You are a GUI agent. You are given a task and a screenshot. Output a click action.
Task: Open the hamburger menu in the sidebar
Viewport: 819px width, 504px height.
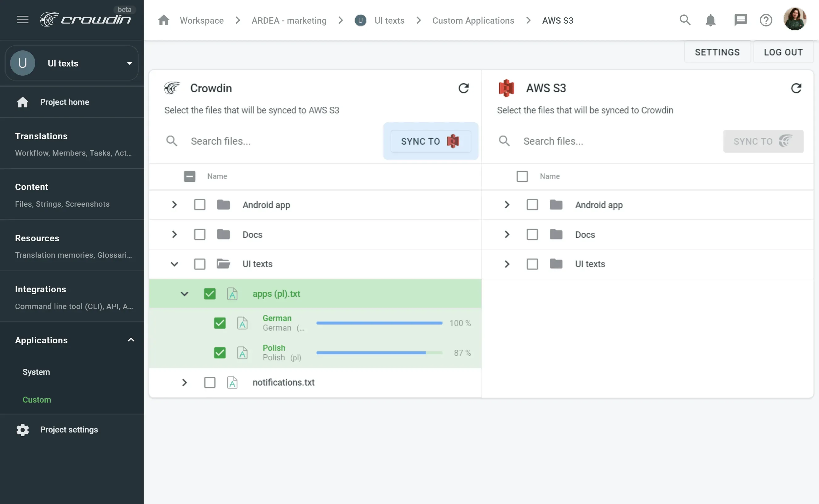coord(22,19)
